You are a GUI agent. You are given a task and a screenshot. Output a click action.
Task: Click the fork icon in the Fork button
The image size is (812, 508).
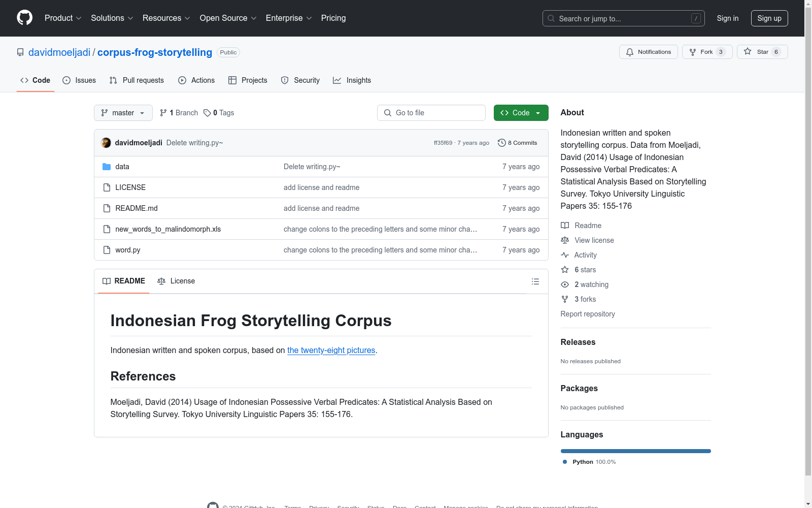tap(693, 52)
